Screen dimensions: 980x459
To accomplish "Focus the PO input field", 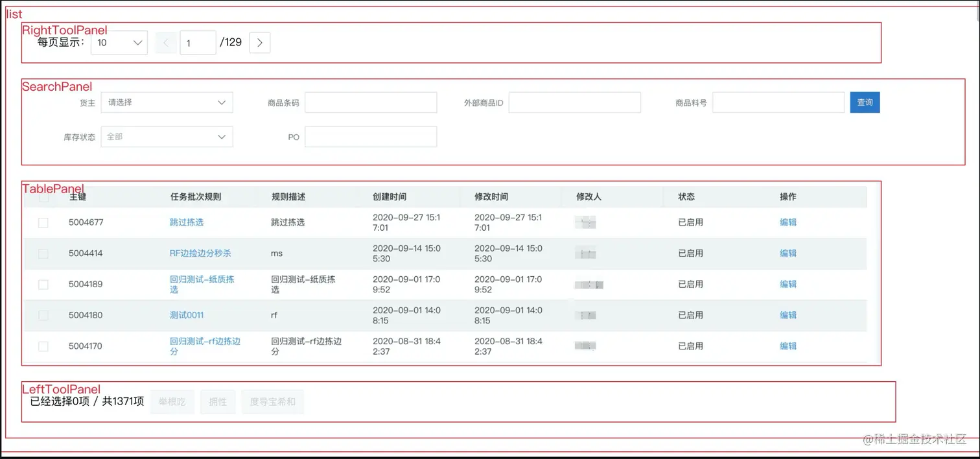I will (371, 137).
